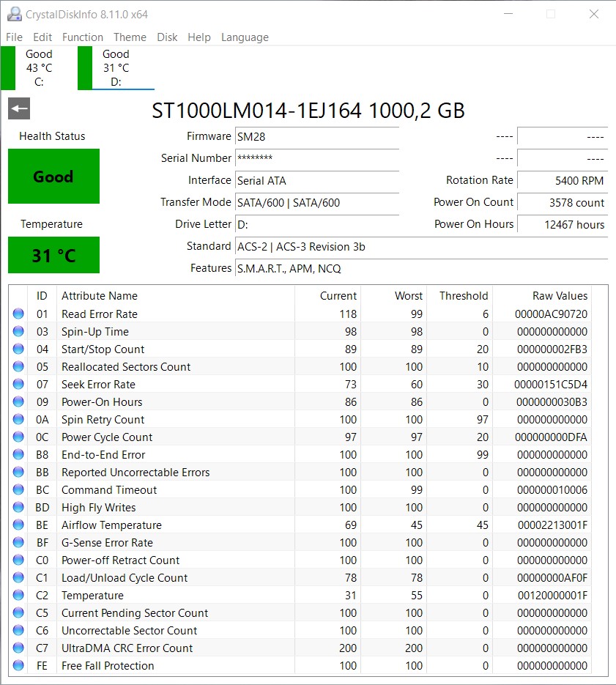Image resolution: width=616 pixels, height=685 pixels.
Task: Click the Power On Count 3578 field
Action: click(x=563, y=202)
